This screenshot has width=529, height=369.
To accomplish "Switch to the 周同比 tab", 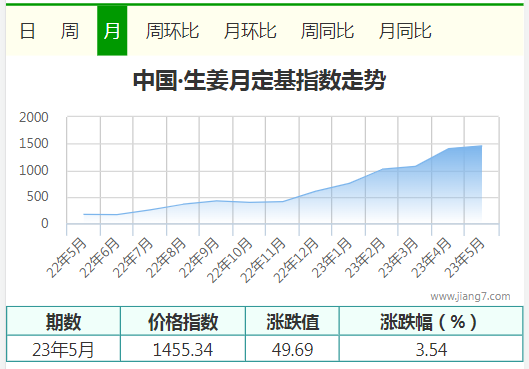I will [x=327, y=31].
